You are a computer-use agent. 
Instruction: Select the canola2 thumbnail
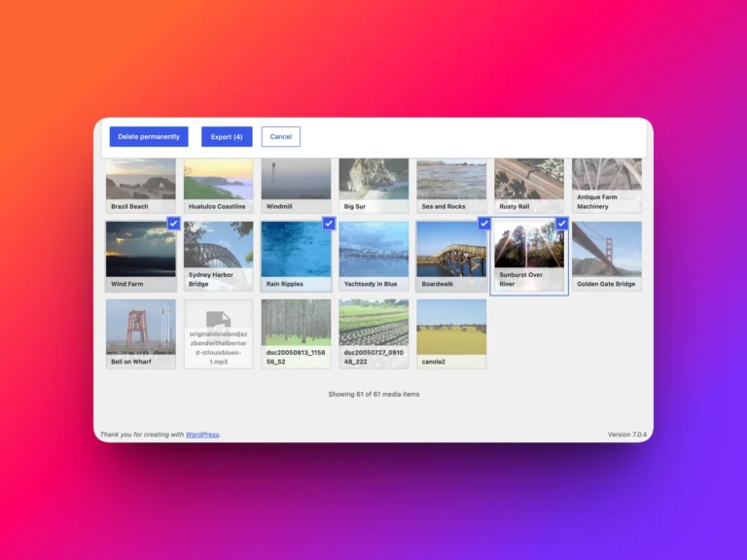point(451,333)
